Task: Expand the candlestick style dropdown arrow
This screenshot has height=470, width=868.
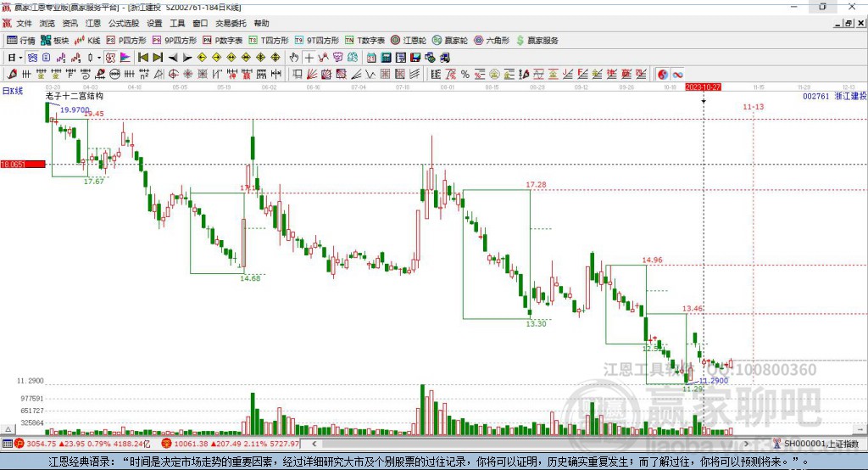Action: [99, 58]
